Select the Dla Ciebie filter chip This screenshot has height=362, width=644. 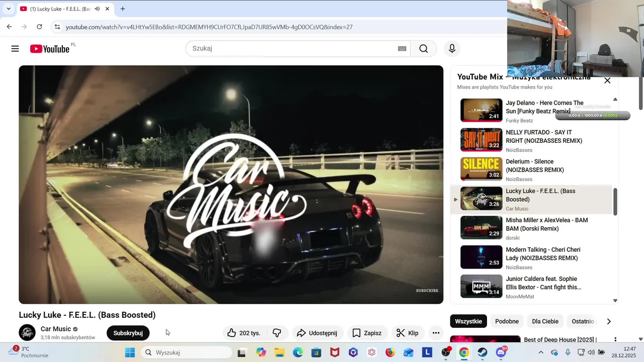545,321
